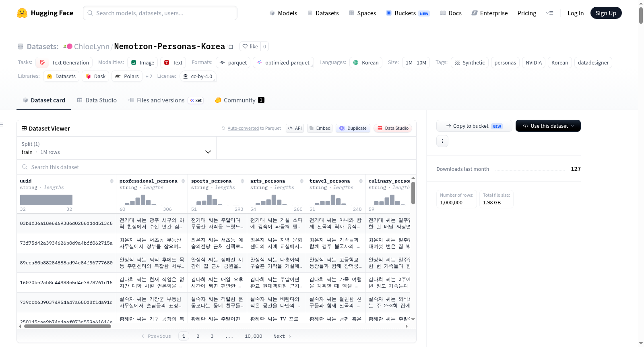This screenshot has height=347, width=644.
Task: Select the parquet format tag
Action: [233, 62]
